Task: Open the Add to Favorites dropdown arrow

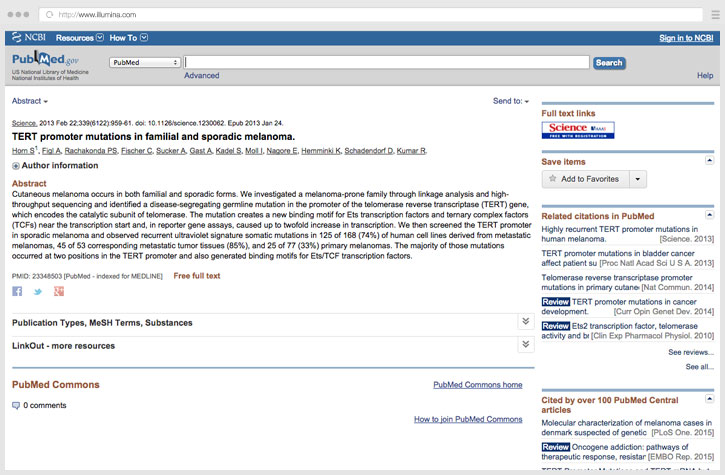Action: [637, 179]
